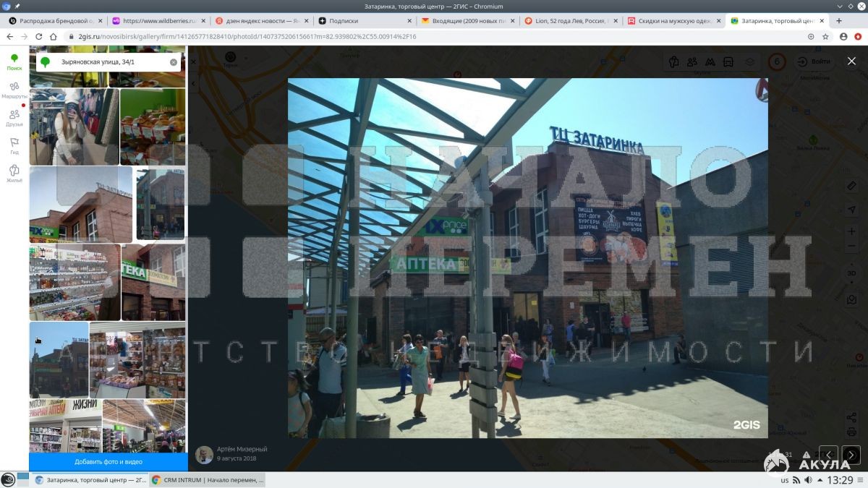
Task: Close the photo gallery viewer
Action: tap(851, 61)
